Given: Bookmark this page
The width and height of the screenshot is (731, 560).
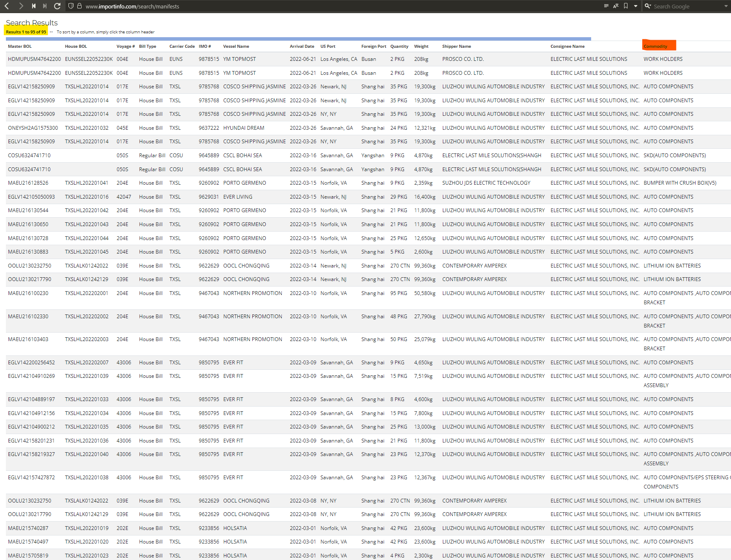Looking at the screenshot, I should tap(626, 6).
